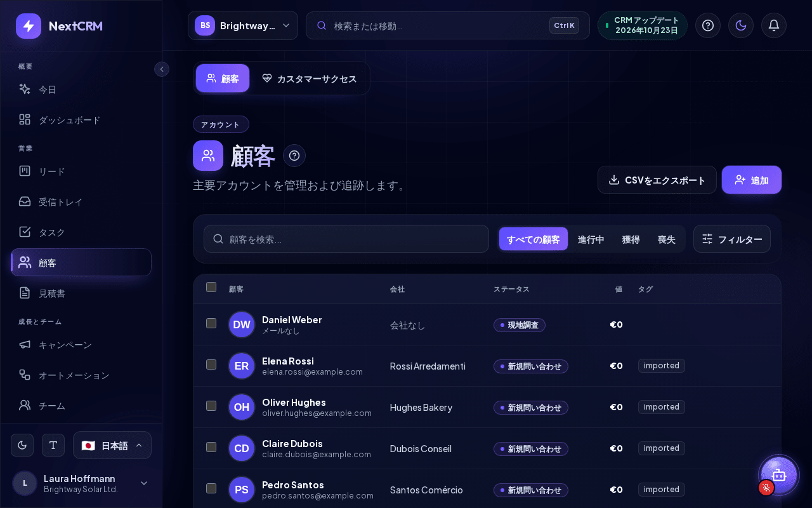This screenshot has width=812, height=508.
Task: Open the Brightway workspace switcher dropdown
Action: tap(243, 25)
